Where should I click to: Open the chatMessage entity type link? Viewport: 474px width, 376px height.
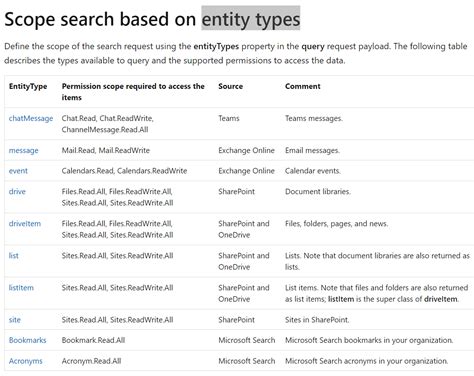[x=31, y=118]
